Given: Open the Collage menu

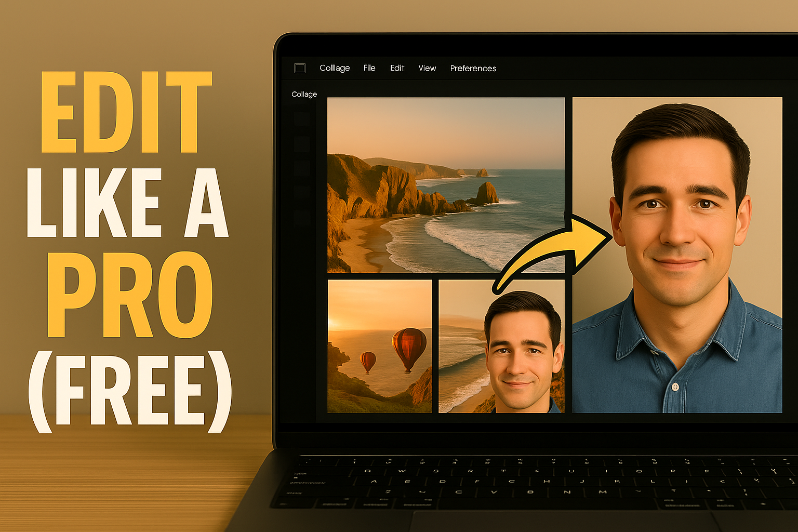Looking at the screenshot, I should coord(335,68).
